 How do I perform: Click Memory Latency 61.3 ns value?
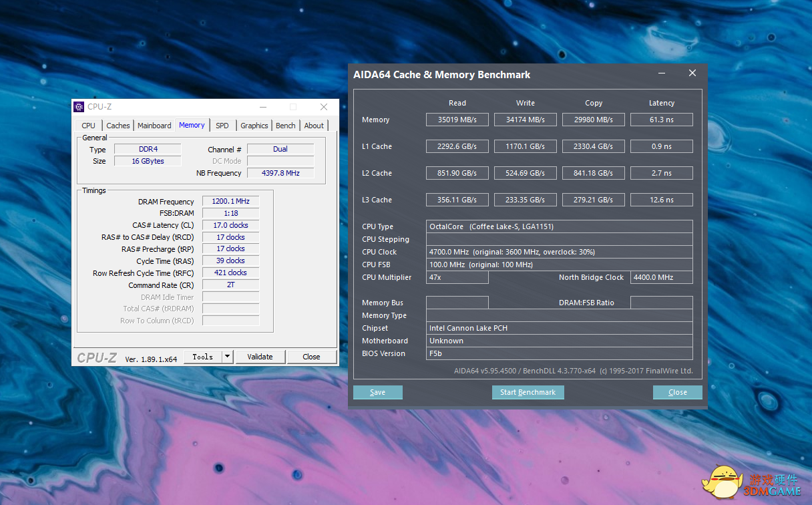coord(662,120)
